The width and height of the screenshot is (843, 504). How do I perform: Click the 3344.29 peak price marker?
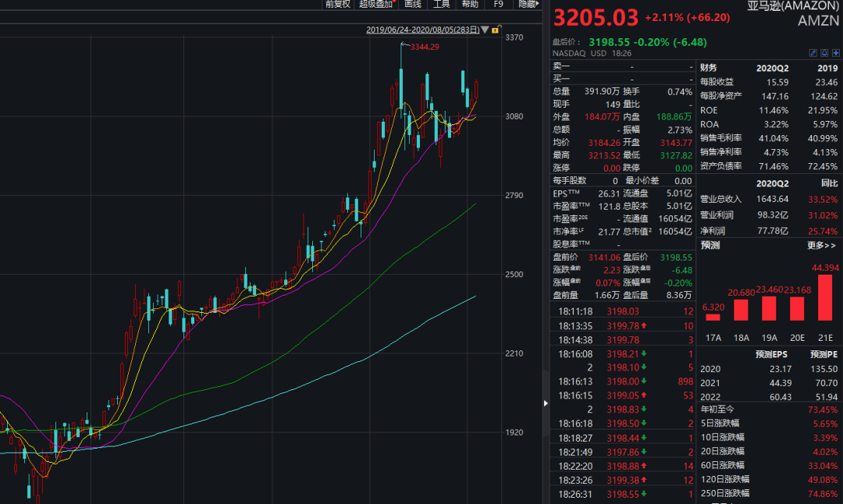click(425, 47)
